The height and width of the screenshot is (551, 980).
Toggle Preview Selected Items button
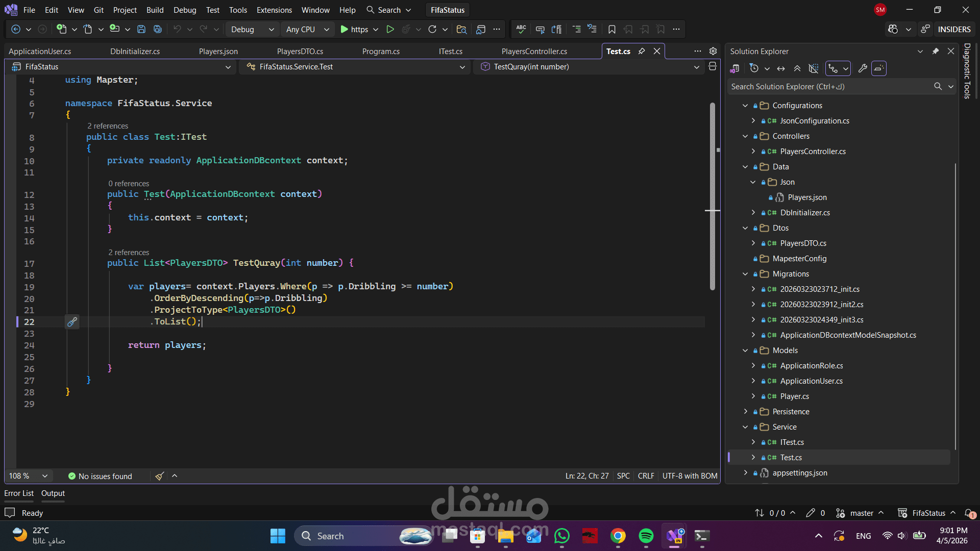878,68
